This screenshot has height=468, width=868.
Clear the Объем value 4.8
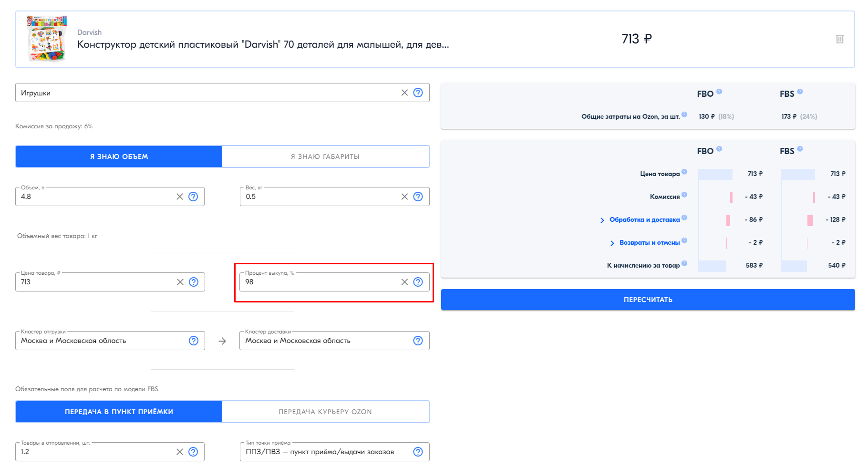180,197
